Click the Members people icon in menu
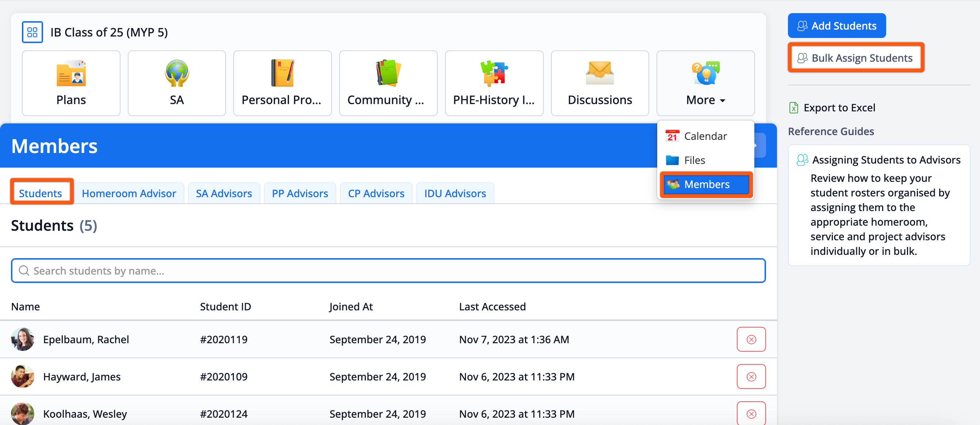The height and width of the screenshot is (425, 980). [x=673, y=184]
